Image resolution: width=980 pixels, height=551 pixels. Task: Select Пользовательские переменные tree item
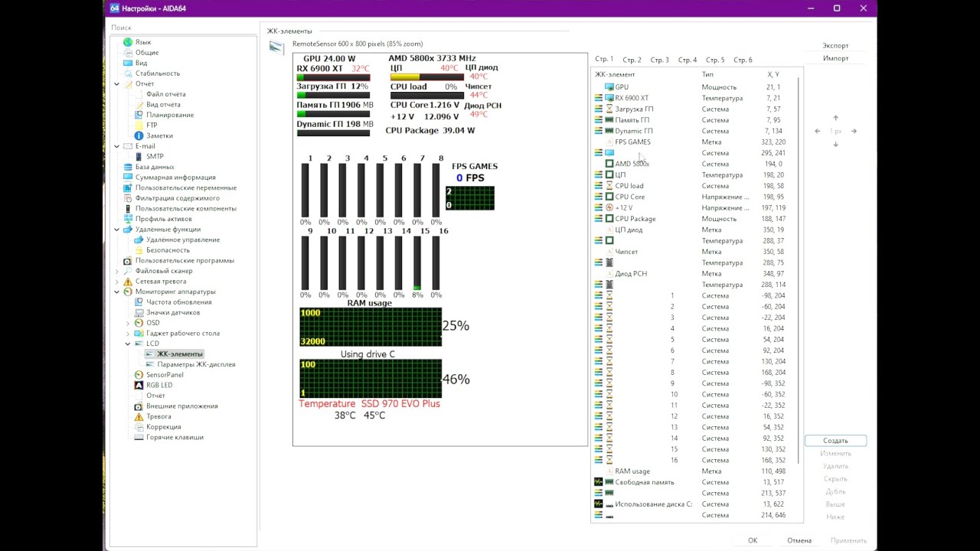coord(185,187)
